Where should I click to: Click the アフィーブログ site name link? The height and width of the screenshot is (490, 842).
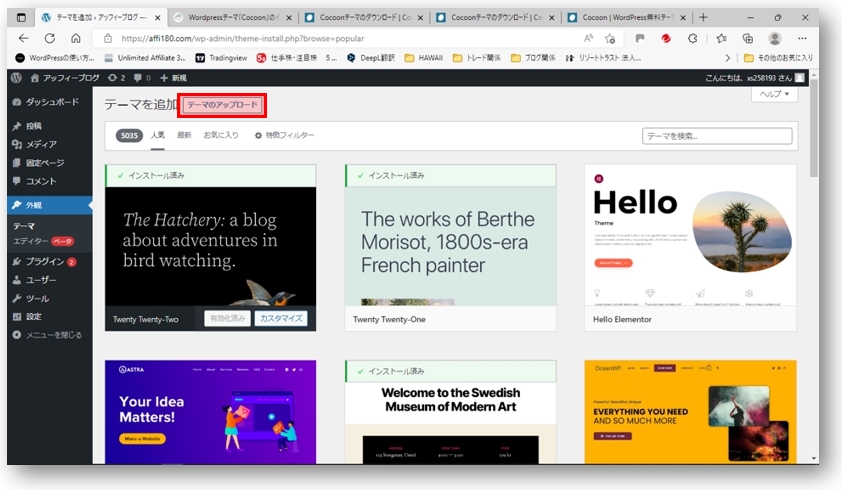click(x=65, y=78)
